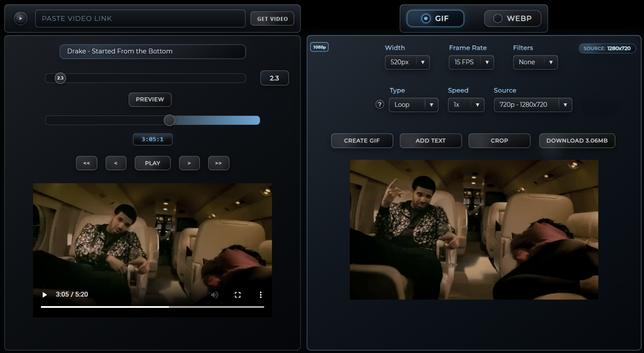Open the Type Loop dropdown
644x353 pixels.
click(414, 105)
